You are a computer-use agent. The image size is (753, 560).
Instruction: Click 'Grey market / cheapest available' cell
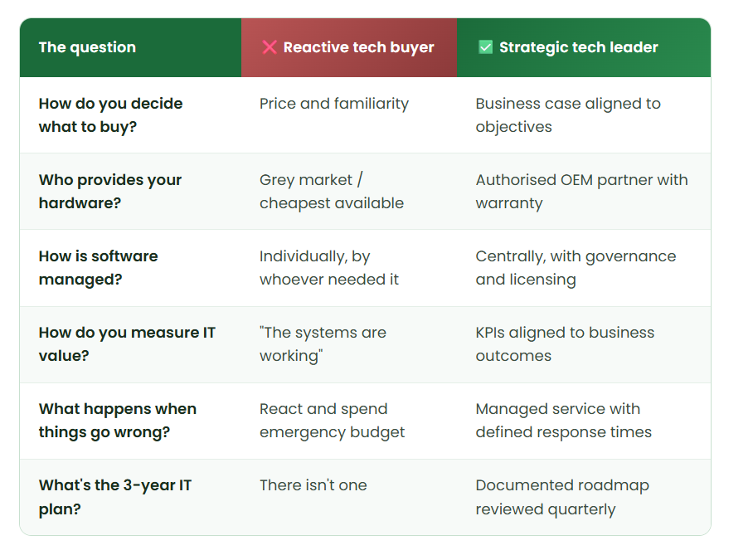pyautogui.click(x=332, y=192)
